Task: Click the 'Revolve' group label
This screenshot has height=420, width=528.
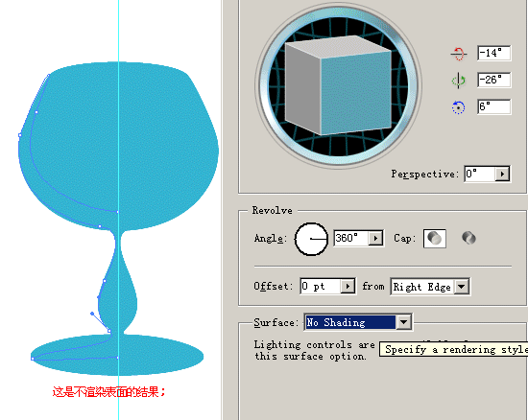Action: (272, 211)
